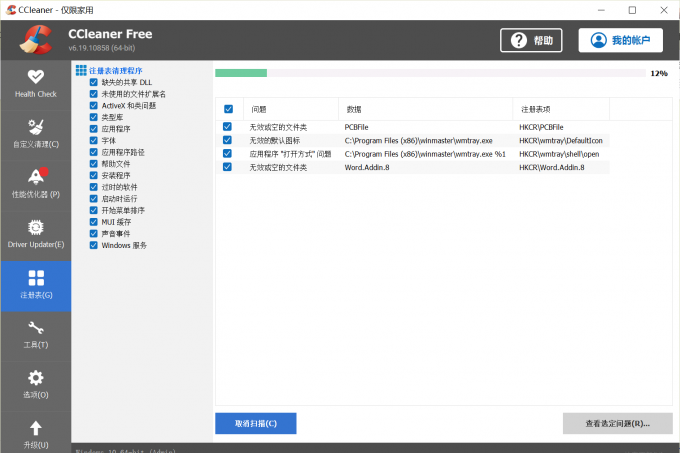680x453 pixels.
Task: Click the CCleaner logo in header
Action: [x=36, y=40]
